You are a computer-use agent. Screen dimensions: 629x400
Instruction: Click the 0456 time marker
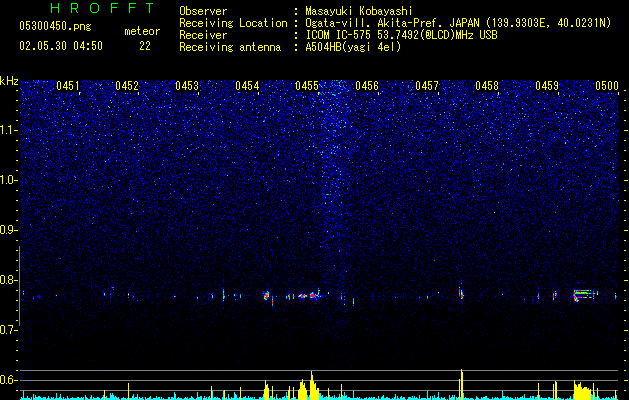click(x=367, y=86)
